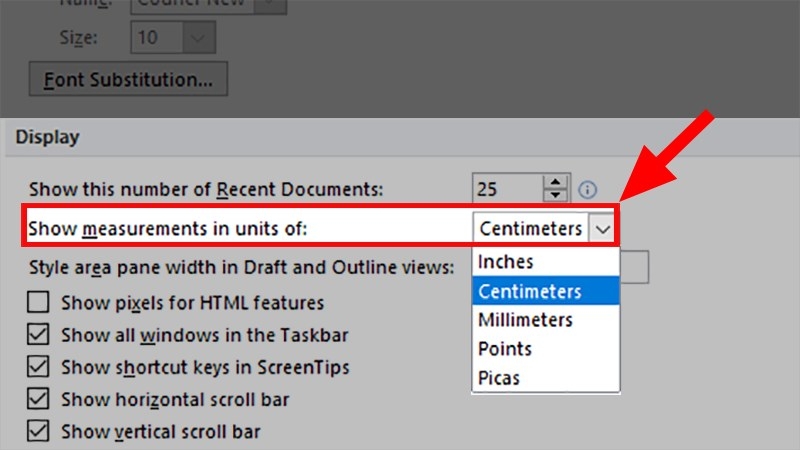This screenshot has width=800, height=450.
Task: Open the font Size dropdown showing 10
Action: coord(198,38)
